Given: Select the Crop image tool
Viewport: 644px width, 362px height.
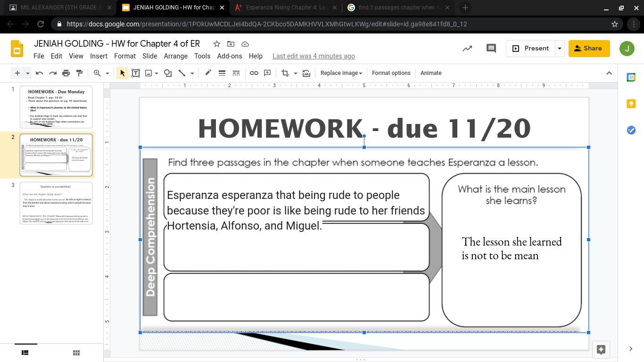Looking at the screenshot, I should 285,73.
